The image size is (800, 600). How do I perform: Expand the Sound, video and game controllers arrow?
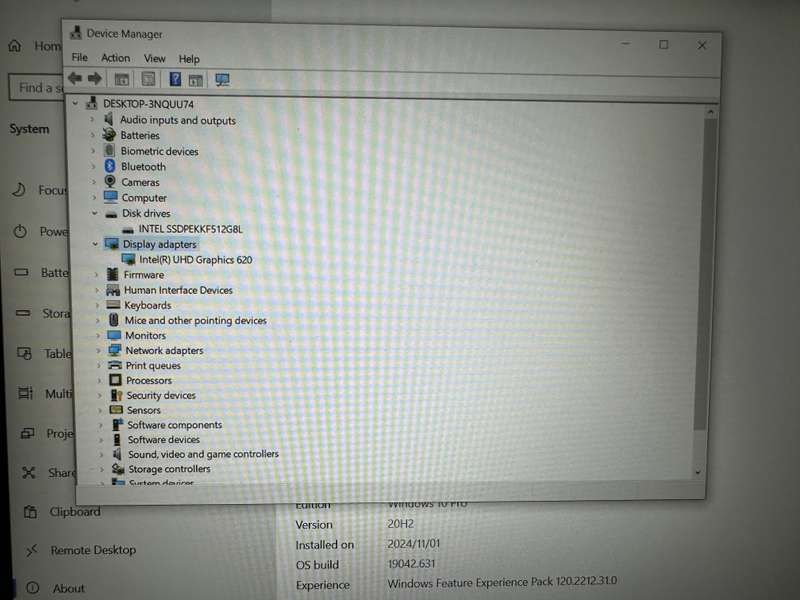coord(101,454)
